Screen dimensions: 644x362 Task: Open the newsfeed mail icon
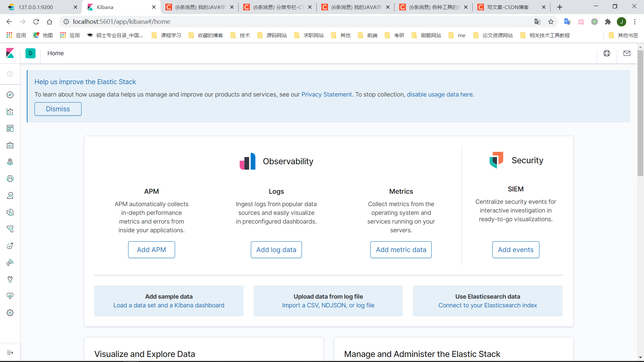click(627, 53)
